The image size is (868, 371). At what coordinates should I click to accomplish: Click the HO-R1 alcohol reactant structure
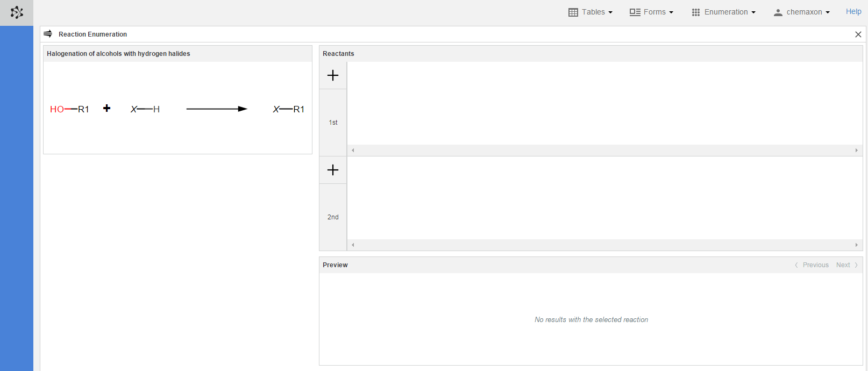click(69, 109)
